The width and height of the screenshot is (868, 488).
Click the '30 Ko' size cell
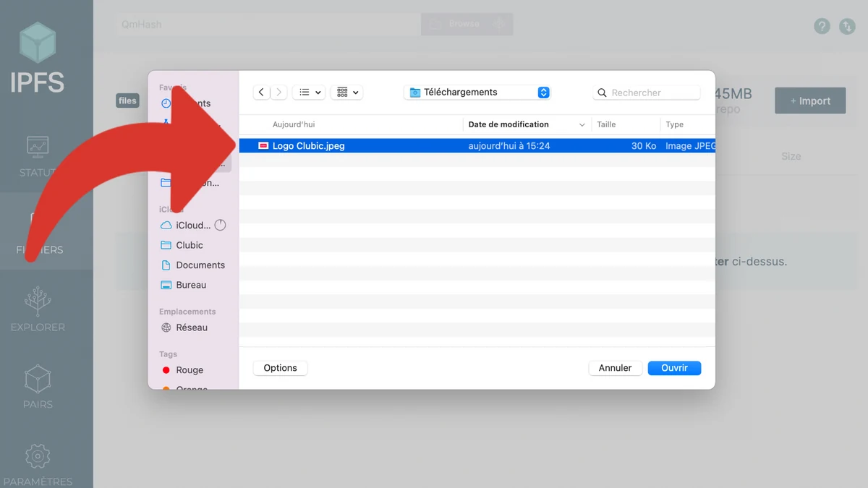644,146
